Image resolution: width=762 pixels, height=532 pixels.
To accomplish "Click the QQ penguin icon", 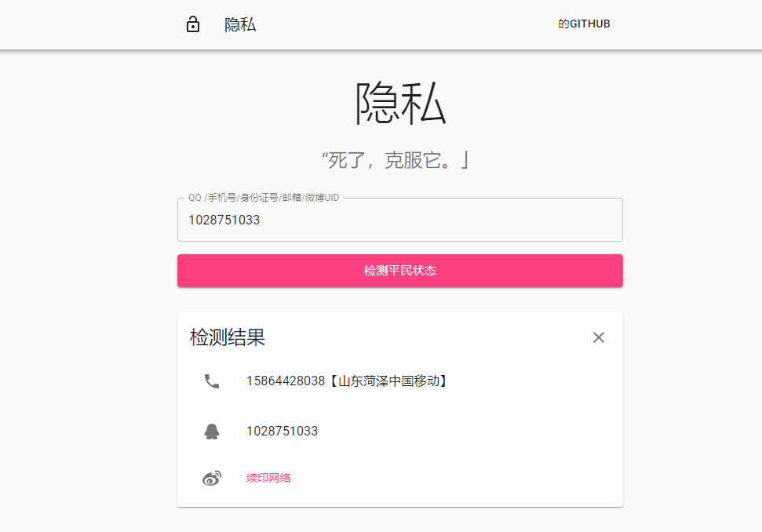I will (x=212, y=432).
